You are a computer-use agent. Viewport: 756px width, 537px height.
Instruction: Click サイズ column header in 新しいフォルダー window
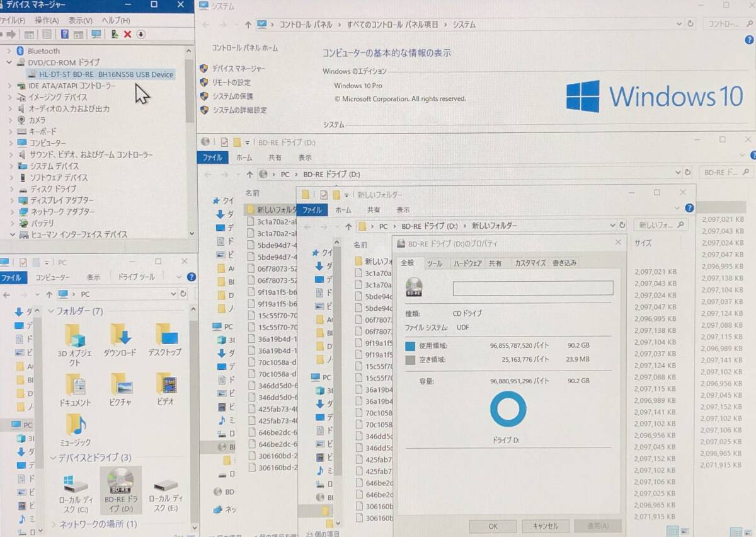click(643, 243)
